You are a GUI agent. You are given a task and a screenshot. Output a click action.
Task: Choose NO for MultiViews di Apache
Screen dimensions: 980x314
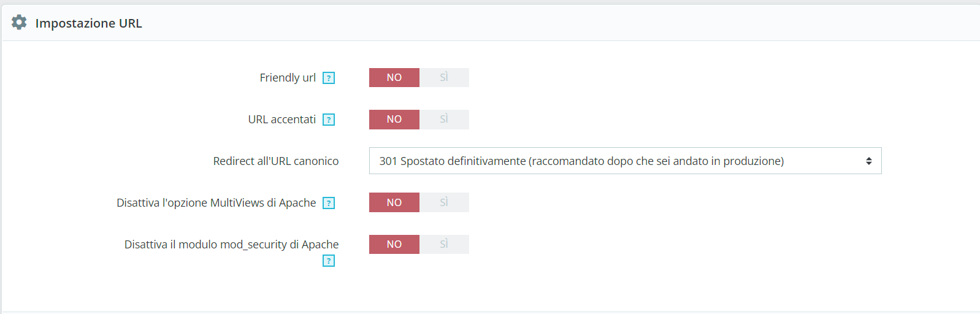tap(394, 202)
